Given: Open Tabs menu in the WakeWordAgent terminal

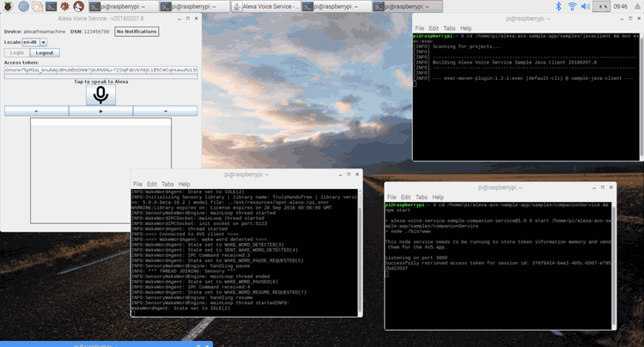Looking at the screenshot, I should [167, 185].
